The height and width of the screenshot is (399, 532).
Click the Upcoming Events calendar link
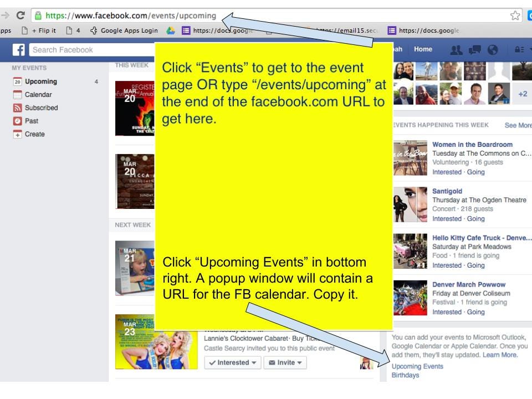coord(417,366)
